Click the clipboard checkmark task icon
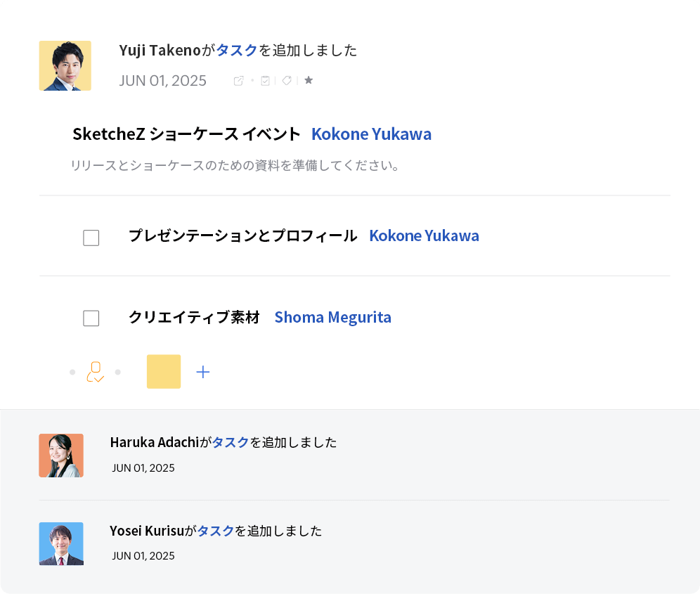This screenshot has width=700, height=594. click(x=265, y=81)
